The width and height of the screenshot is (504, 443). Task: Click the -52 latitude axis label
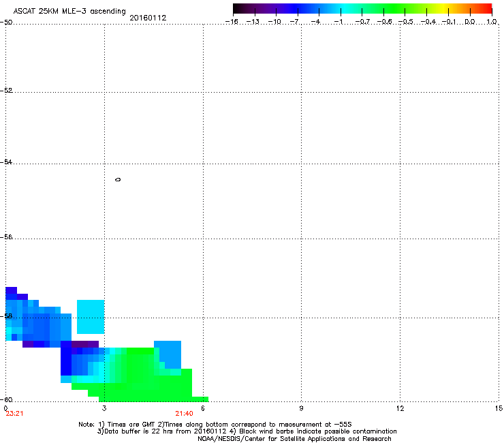pos(6,91)
